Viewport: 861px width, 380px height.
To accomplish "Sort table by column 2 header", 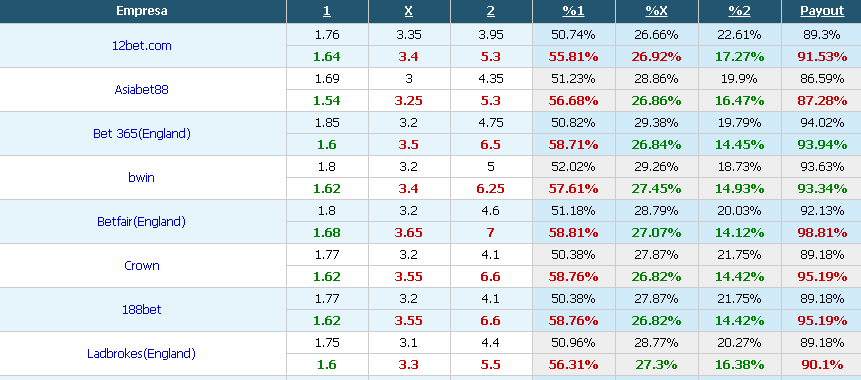I will (x=491, y=11).
